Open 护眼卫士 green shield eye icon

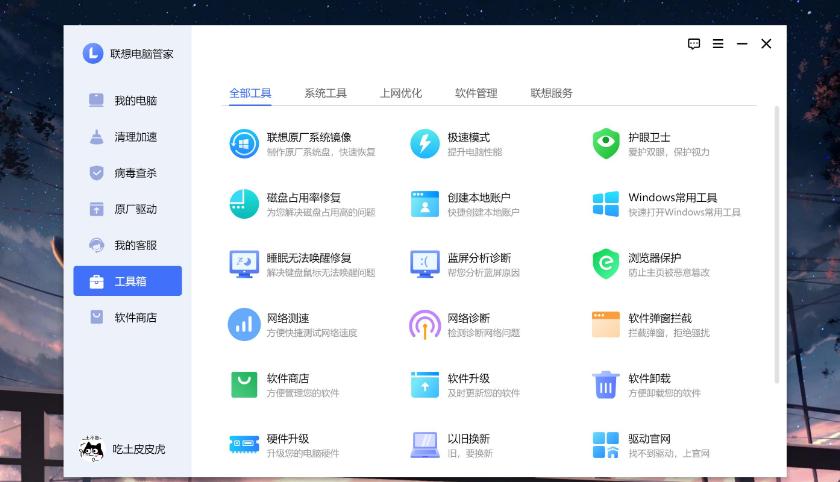[606, 144]
